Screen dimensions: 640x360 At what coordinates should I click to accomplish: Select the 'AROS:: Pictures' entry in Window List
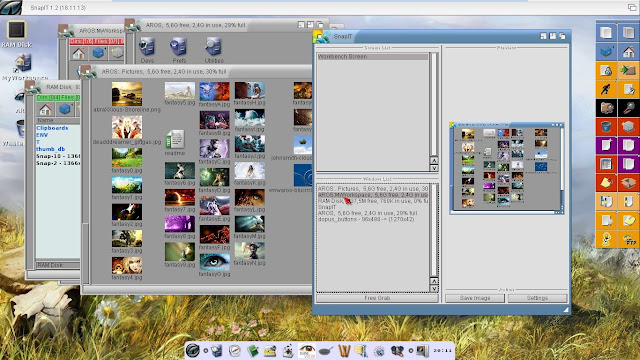point(372,189)
